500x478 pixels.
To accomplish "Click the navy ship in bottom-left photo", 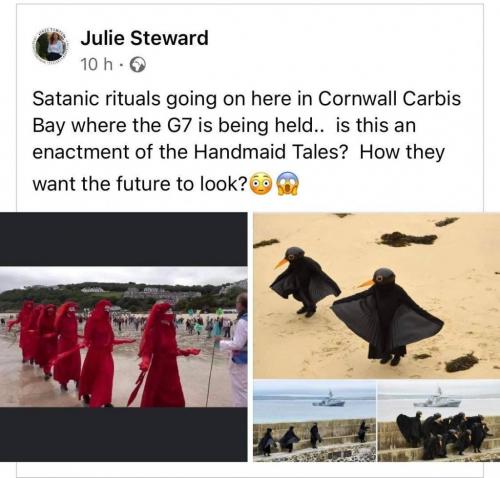I will click(x=329, y=399).
